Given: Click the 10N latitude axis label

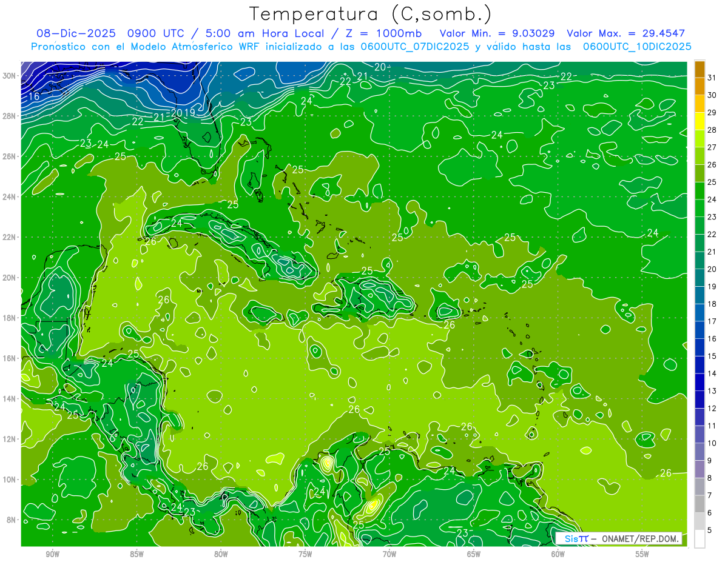Looking at the screenshot, I should tap(10, 480).
